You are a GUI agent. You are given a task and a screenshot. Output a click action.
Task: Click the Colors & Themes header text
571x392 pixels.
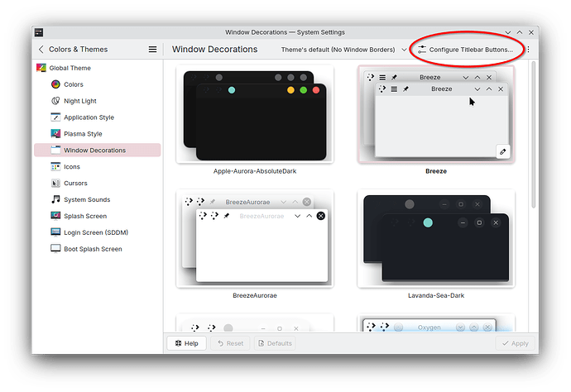point(79,50)
